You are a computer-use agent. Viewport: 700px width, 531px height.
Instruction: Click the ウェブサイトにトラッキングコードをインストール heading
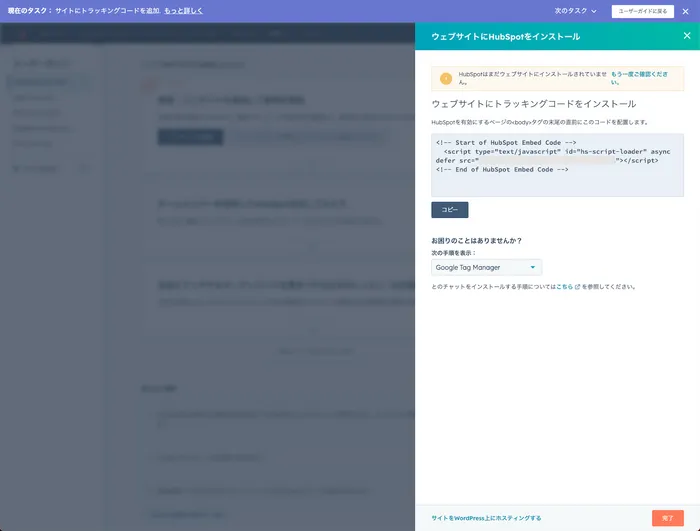[533, 104]
